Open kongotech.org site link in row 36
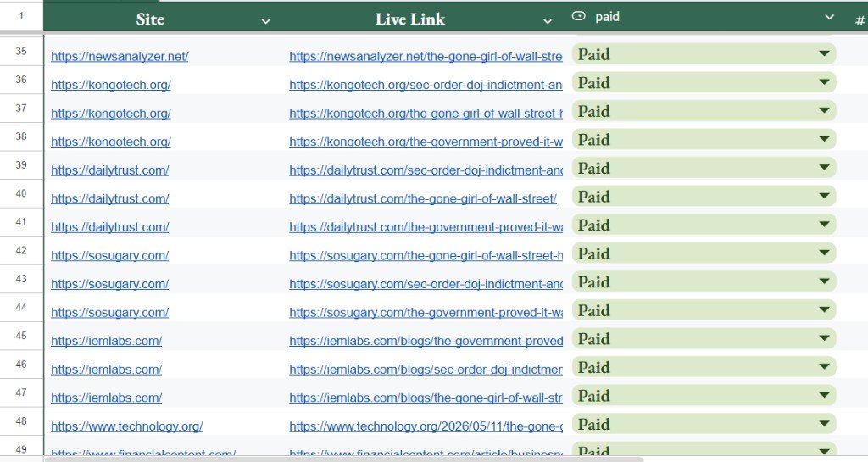The image size is (868, 462). point(111,85)
